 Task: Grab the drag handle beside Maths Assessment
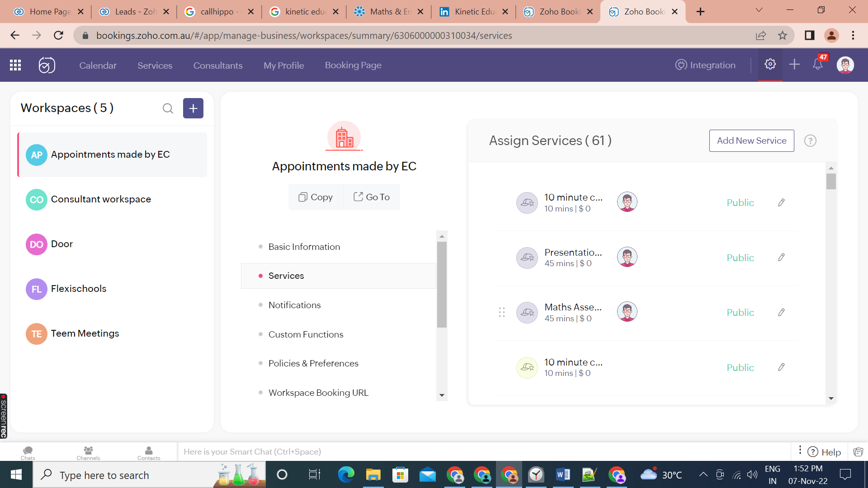(502, 312)
